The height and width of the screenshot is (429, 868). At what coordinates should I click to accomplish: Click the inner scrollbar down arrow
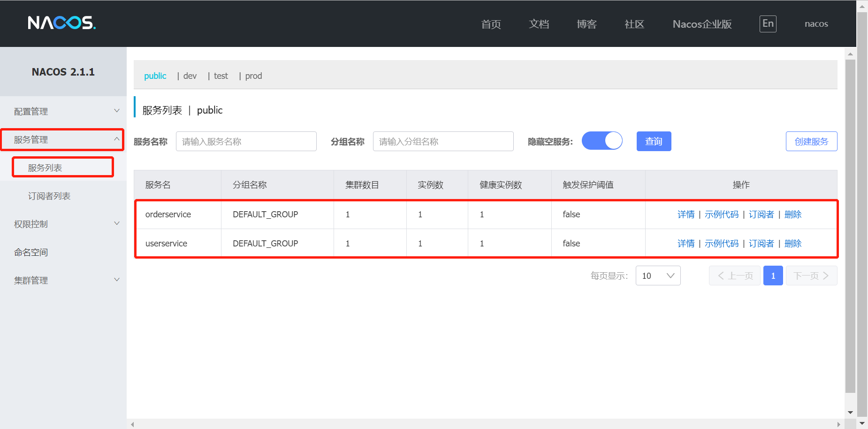click(x=850, y=413)
